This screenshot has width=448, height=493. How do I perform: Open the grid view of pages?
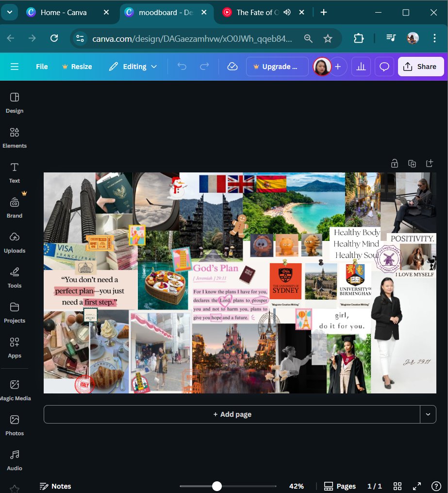pyautogui.click(x=397, y=486)
